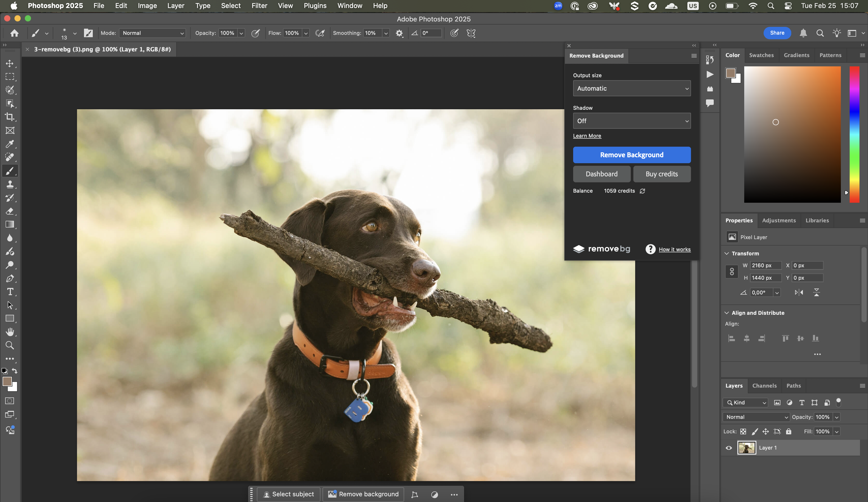Toggle lock all for the layer

(x=789, y=432)
